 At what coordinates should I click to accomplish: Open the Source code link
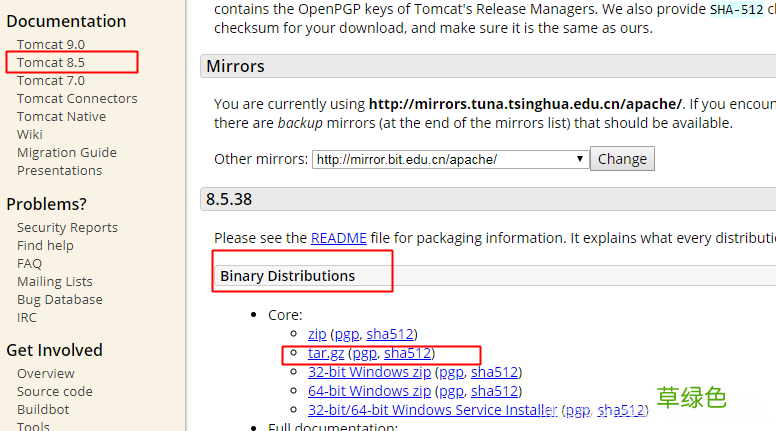point(55,391)
